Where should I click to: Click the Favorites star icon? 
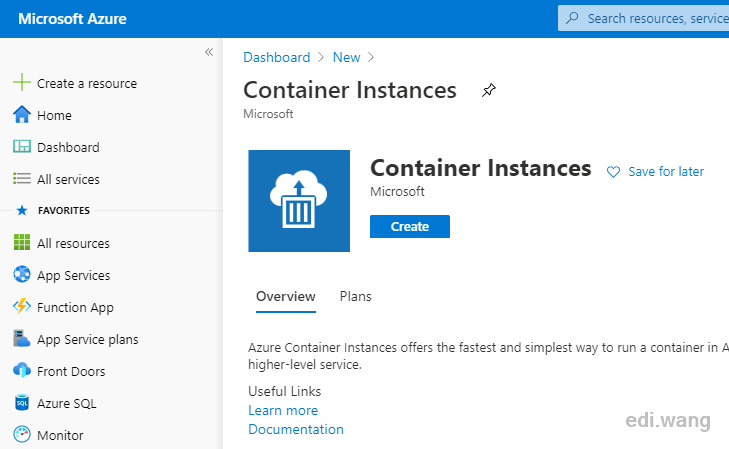22,211
